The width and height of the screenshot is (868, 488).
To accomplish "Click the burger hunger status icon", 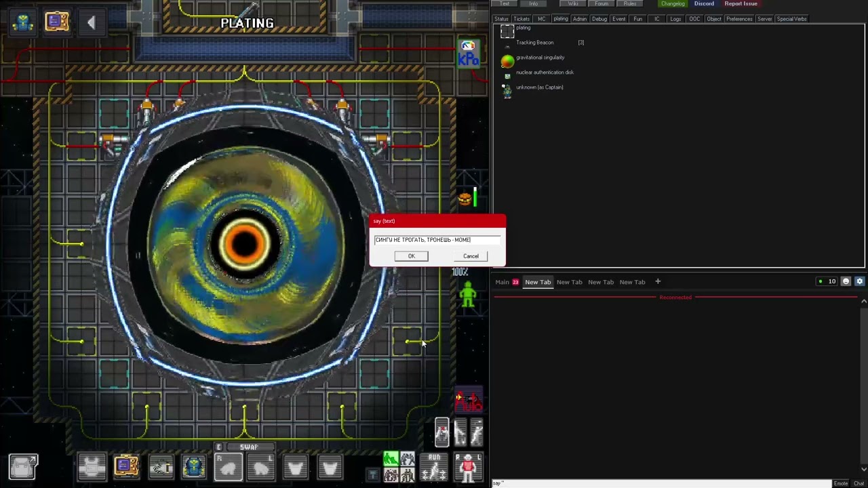I will coord(465,199).
